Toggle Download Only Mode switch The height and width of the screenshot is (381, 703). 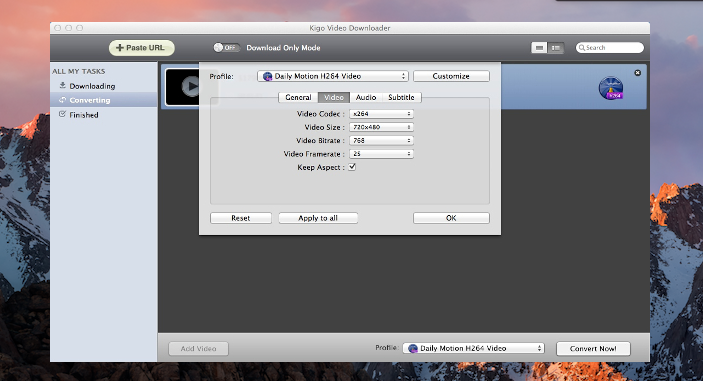point(226,48)
